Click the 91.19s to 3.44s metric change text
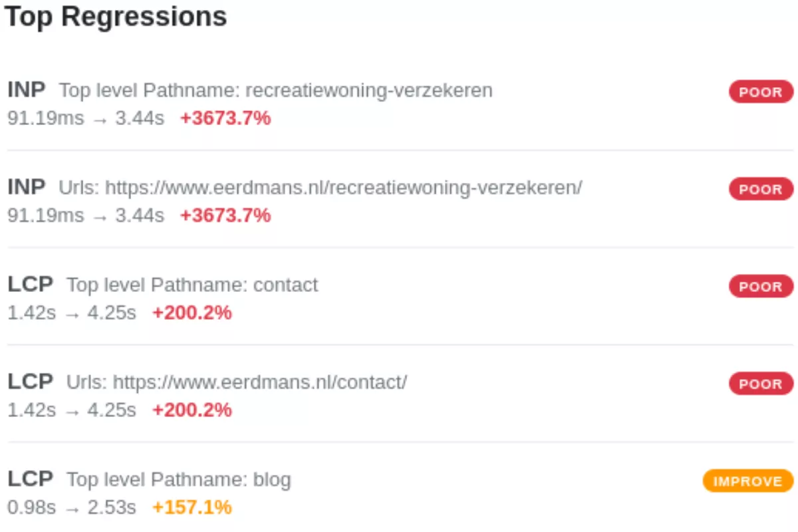 tap(86, 118)
